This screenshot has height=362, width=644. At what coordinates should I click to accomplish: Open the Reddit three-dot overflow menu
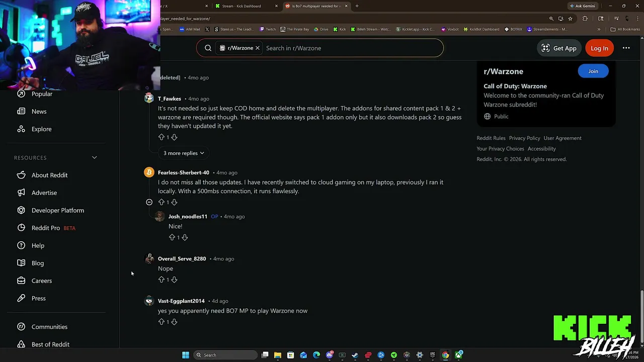tap(626, 48)
